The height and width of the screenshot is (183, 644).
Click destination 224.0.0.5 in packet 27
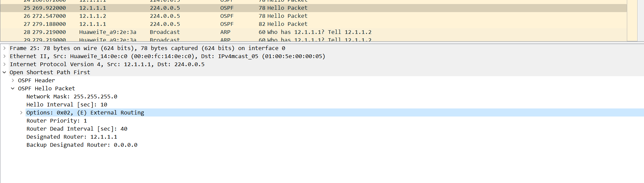[165, 24]
